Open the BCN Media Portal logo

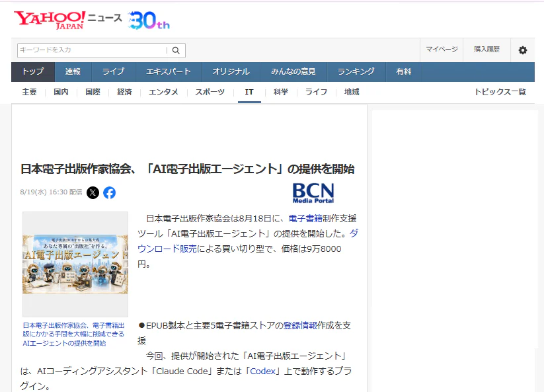tap(313, 193)
